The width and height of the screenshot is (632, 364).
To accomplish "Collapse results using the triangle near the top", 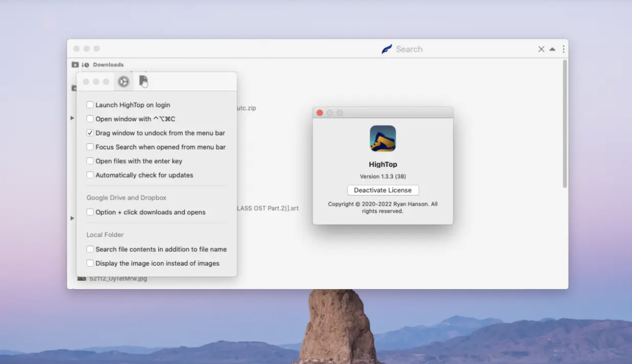I will pyautogui.click(x=552, y=49).
